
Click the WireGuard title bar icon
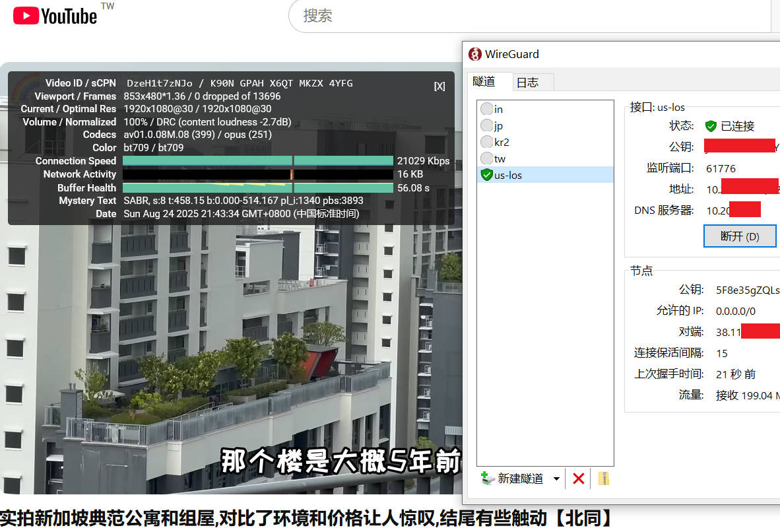(x=474, y=54)
